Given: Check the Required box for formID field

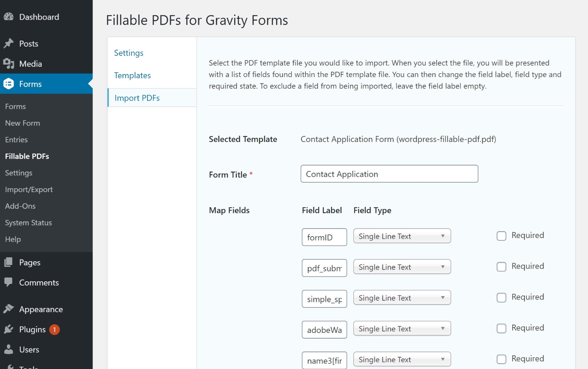Looking at the screenshot, I should [x=502, y=236].
